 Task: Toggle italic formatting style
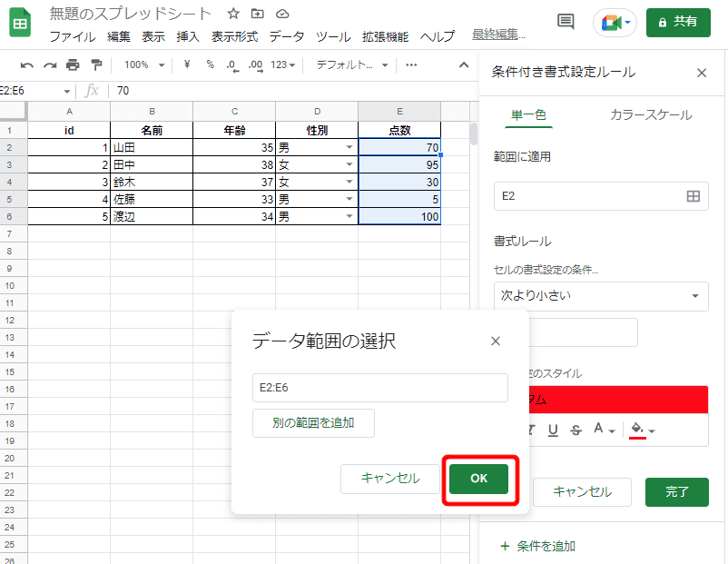(x=532, y=427)
